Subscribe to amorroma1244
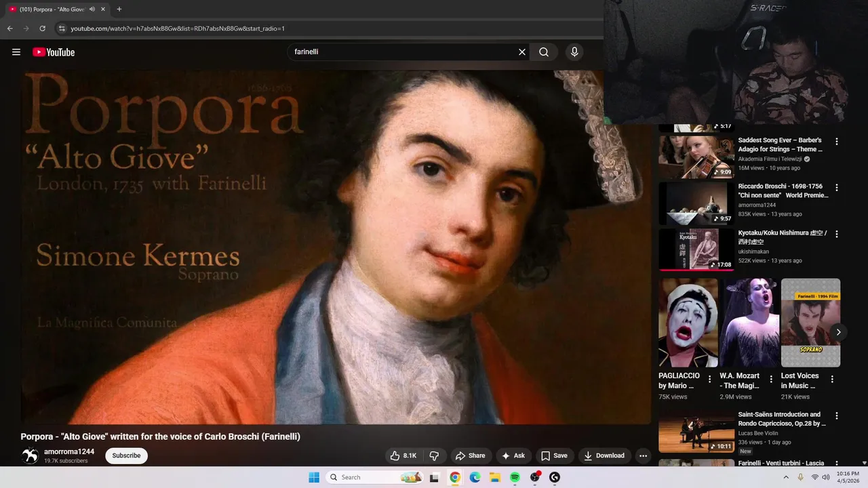The image size is (868, 488). (x=126, y=455)
